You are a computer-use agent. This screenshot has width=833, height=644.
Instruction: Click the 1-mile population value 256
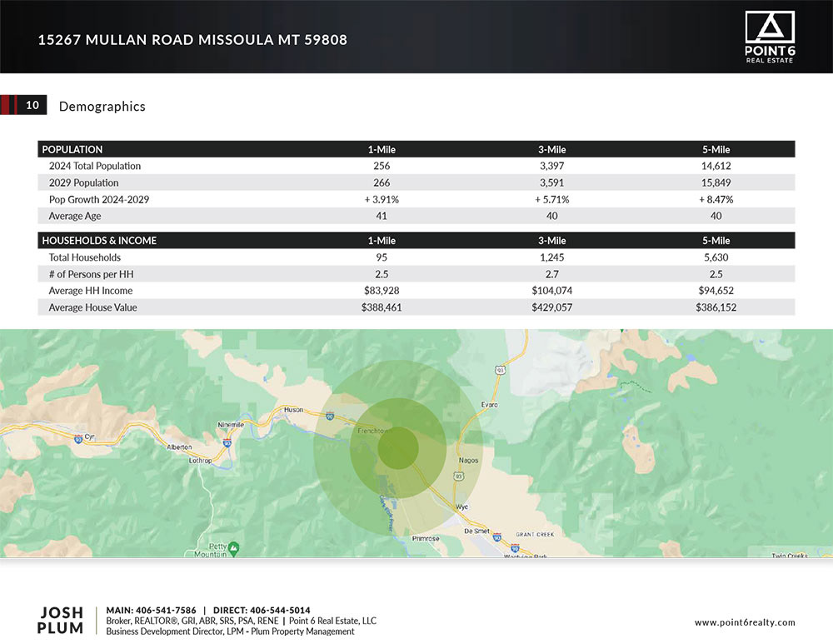tap(382, 166)
